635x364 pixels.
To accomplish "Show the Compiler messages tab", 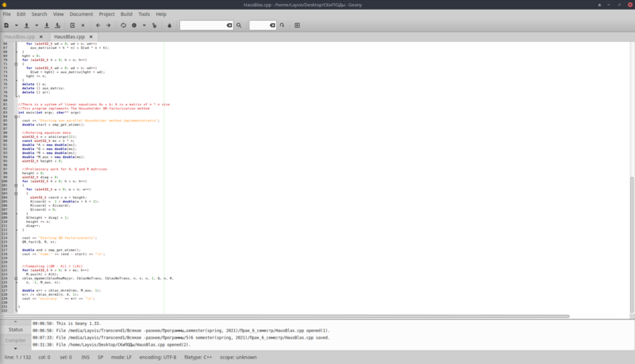I will [16, 340].
